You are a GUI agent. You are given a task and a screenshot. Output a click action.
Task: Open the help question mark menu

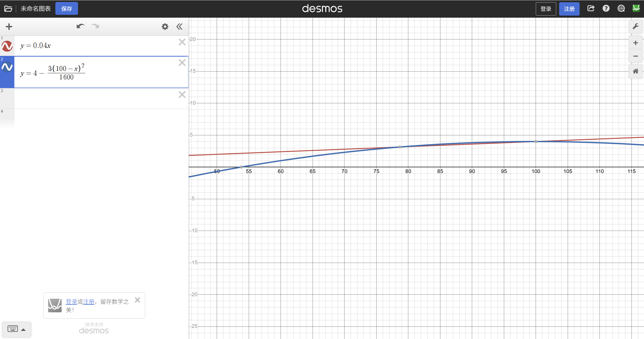click(606, 9)
